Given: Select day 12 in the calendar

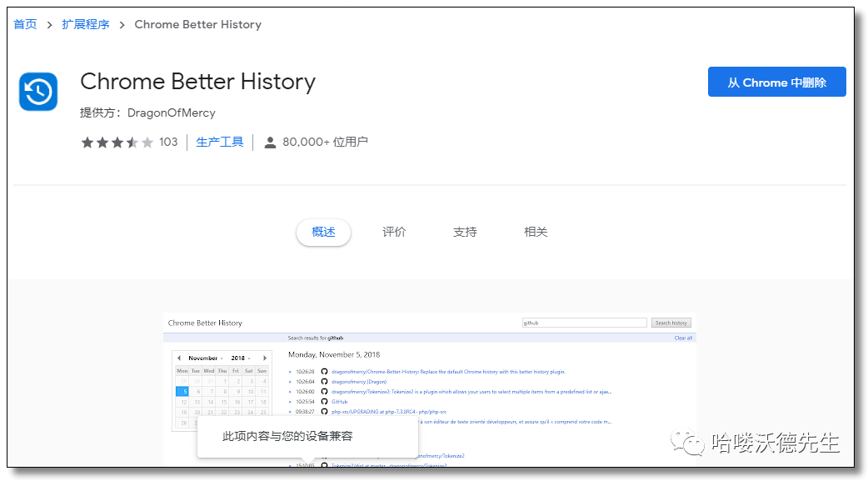Looking at the screenshot, I should coord(182,402).
